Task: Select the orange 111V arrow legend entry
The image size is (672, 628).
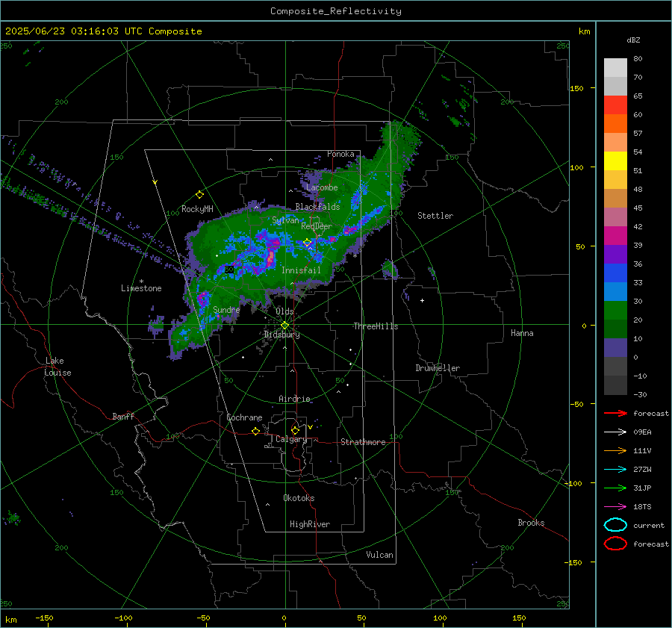Action: (x=615, y=450)
